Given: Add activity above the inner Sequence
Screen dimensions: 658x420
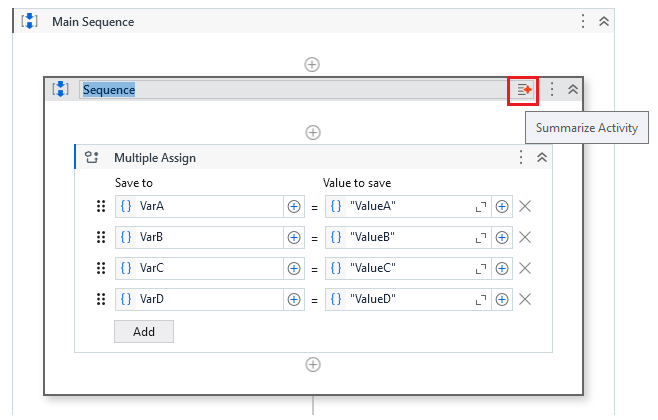Looking at the screenshot, I should [312, 65].
